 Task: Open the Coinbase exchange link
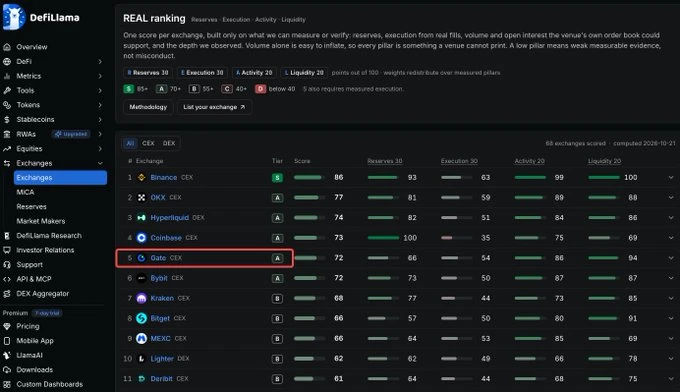click(166, 238)
